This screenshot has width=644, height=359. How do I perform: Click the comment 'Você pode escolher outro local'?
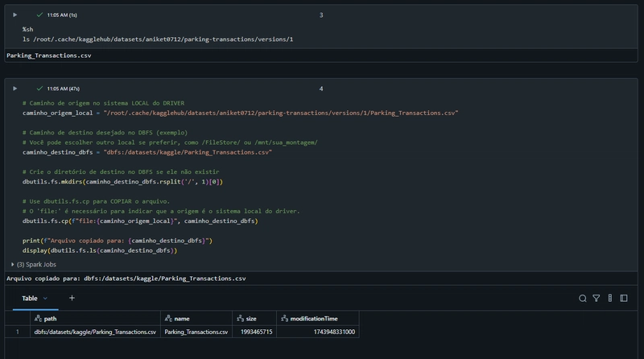[x=170, y=142]
